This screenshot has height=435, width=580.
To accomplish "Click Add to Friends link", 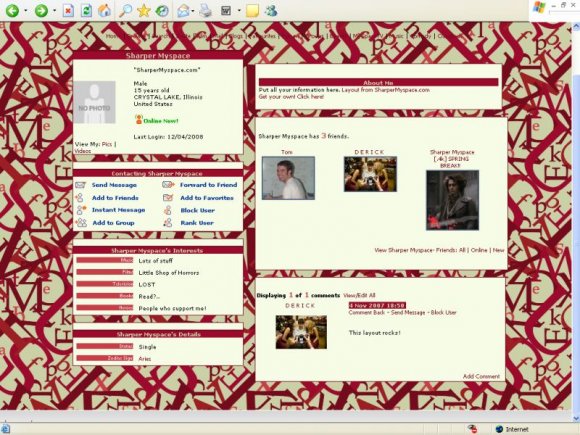I will point(115,198).
